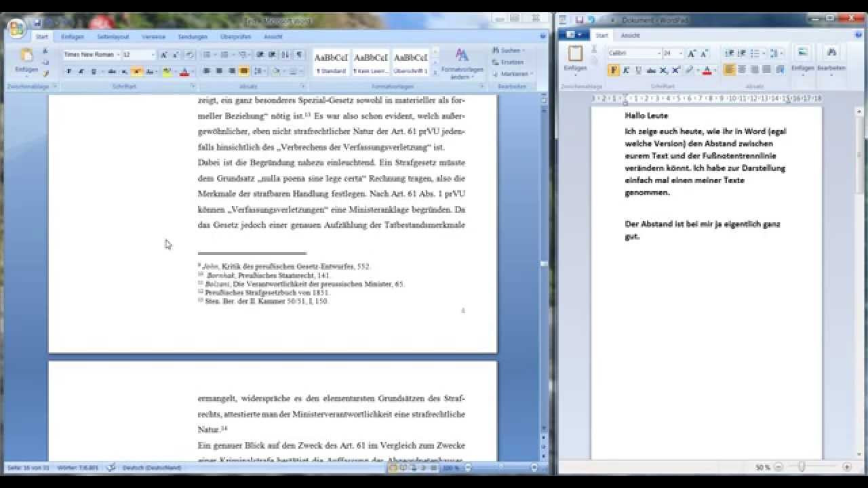
Task: Grow font in WordPad ribbon
Action: [x=692, y=53]
